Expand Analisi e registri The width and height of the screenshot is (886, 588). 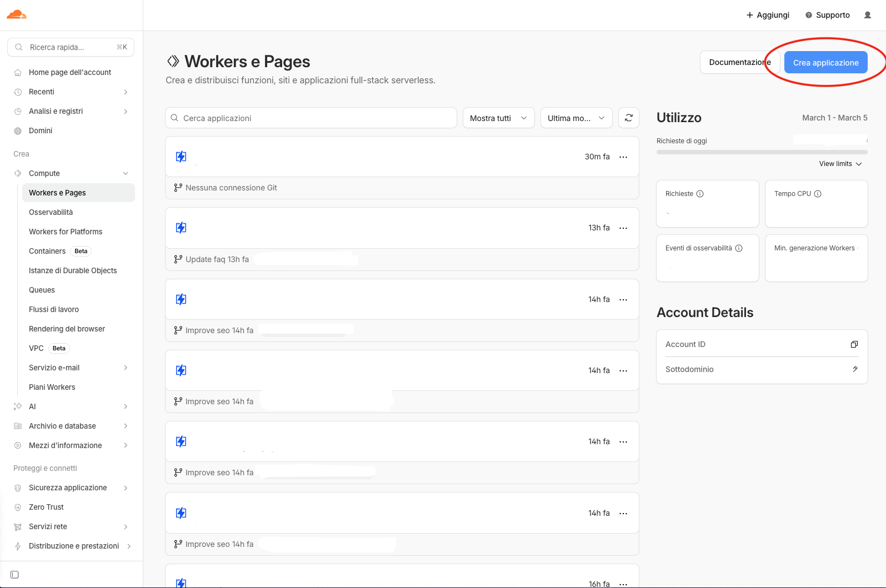(126, 111)
